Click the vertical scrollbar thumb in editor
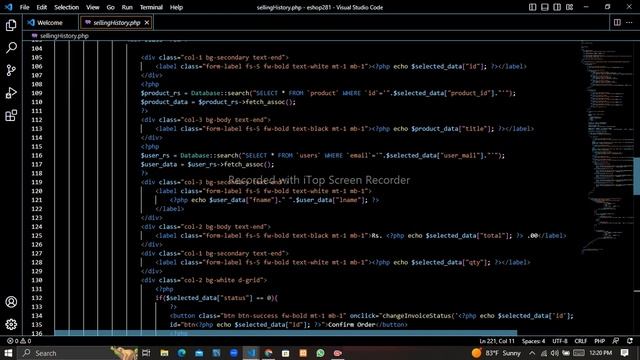The image size is (640, 360). tap(636, 176)
